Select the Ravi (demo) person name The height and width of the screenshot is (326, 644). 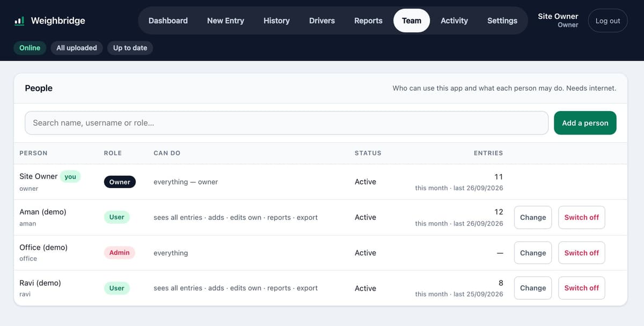(40, 283)
